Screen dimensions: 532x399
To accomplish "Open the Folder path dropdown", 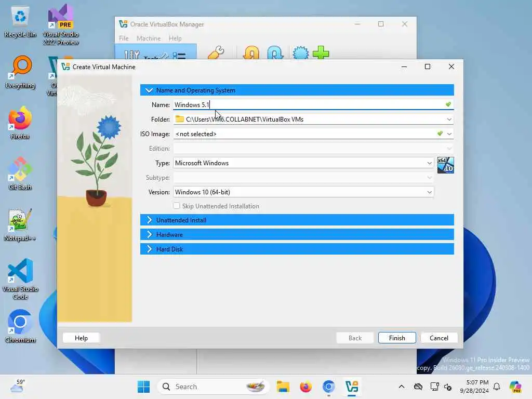I will 449,119.
